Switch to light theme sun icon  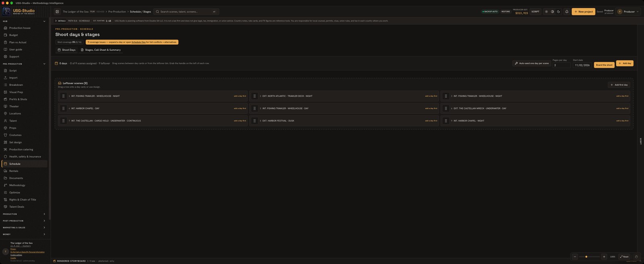(546, 12)
